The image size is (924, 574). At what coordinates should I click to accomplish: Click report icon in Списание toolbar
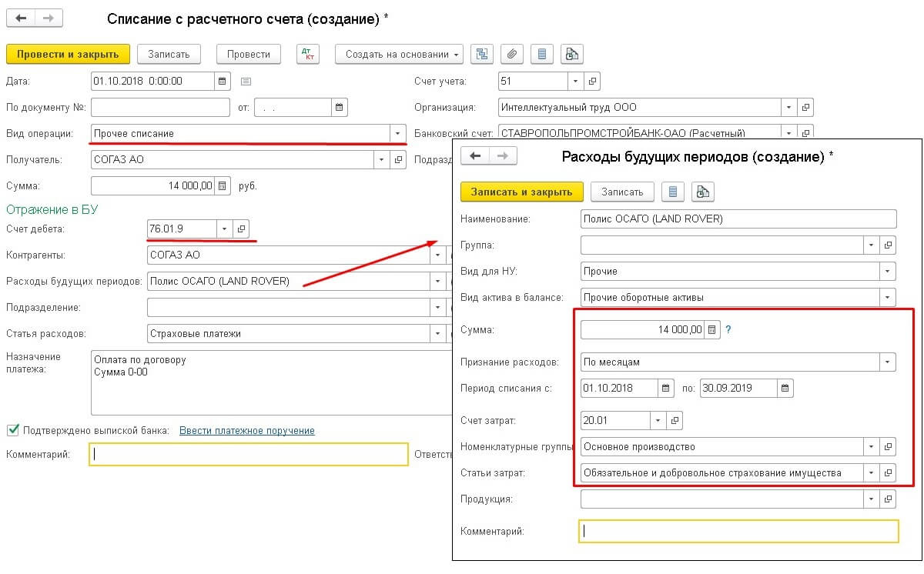click(541, 54)
